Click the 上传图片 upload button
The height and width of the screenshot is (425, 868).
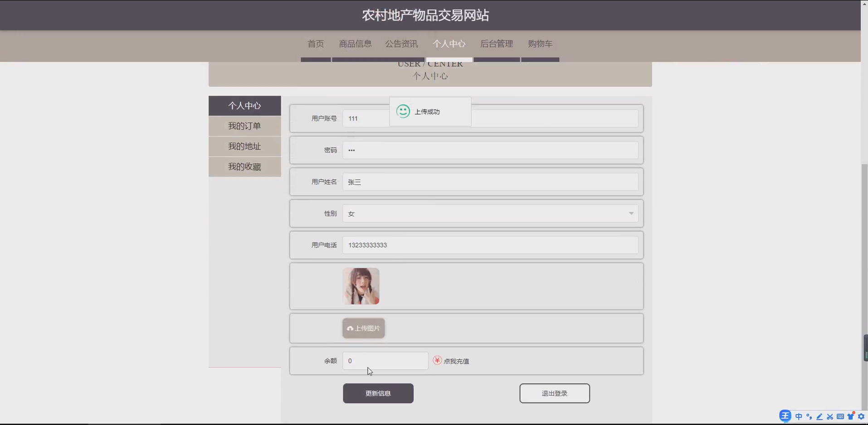coord(364,328)
